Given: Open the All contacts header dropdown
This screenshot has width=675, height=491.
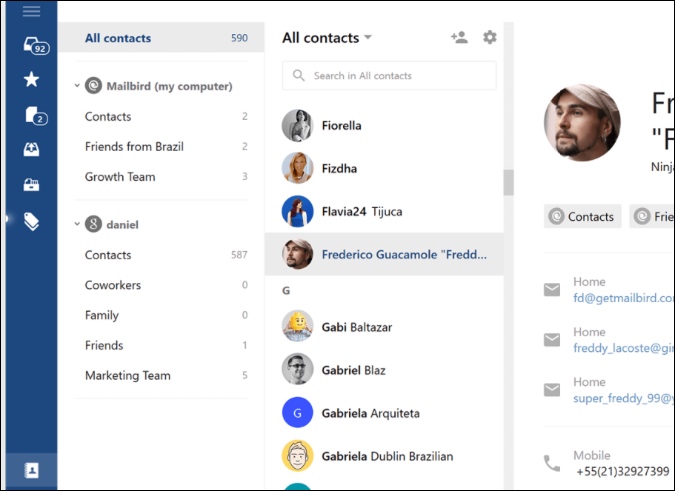Looking at the screenshot, I should coord(368,38).
